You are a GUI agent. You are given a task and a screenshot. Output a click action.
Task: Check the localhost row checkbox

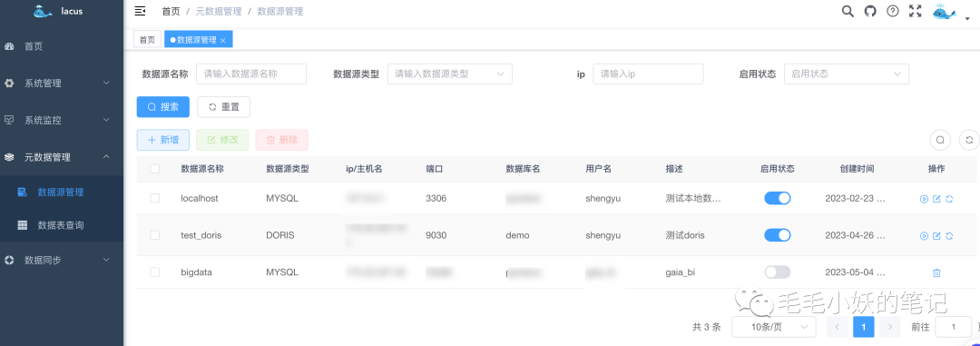(155, 198)
